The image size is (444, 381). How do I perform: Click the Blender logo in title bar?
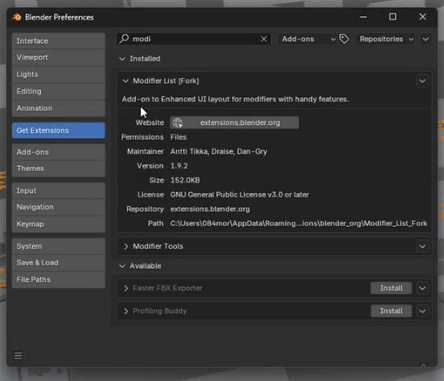coord(17,17)
